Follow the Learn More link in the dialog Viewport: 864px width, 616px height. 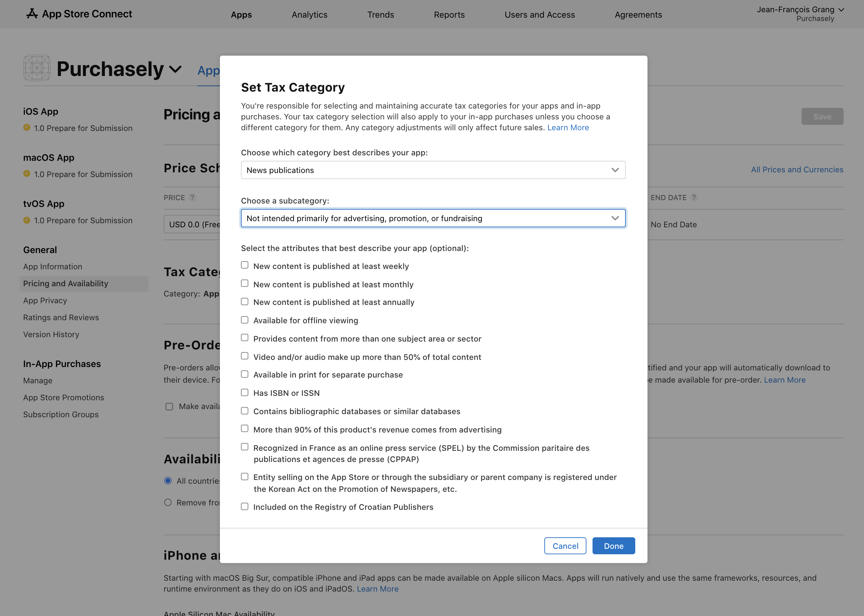568,128
